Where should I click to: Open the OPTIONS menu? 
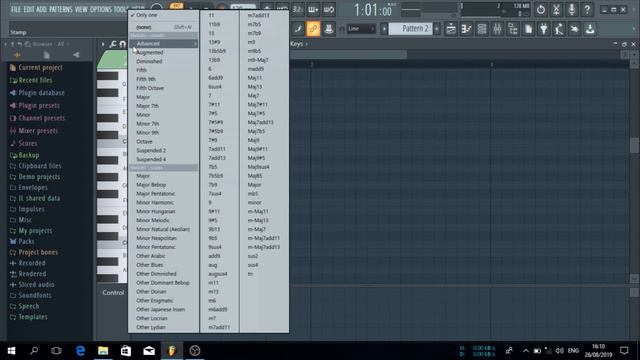100,9
